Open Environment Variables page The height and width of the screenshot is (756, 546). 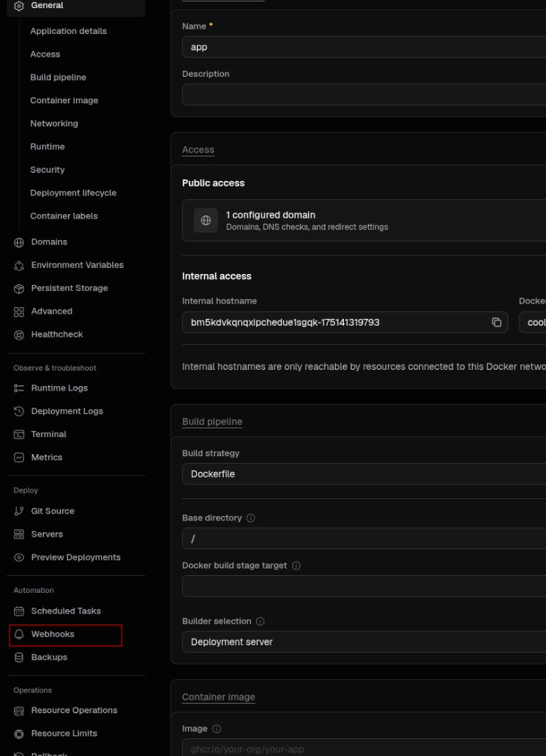click(76, 265)
